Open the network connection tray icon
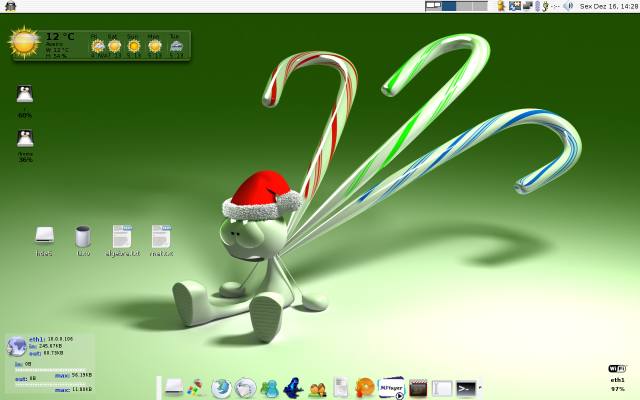Screen dimensions: 640x400 (514, 6)
